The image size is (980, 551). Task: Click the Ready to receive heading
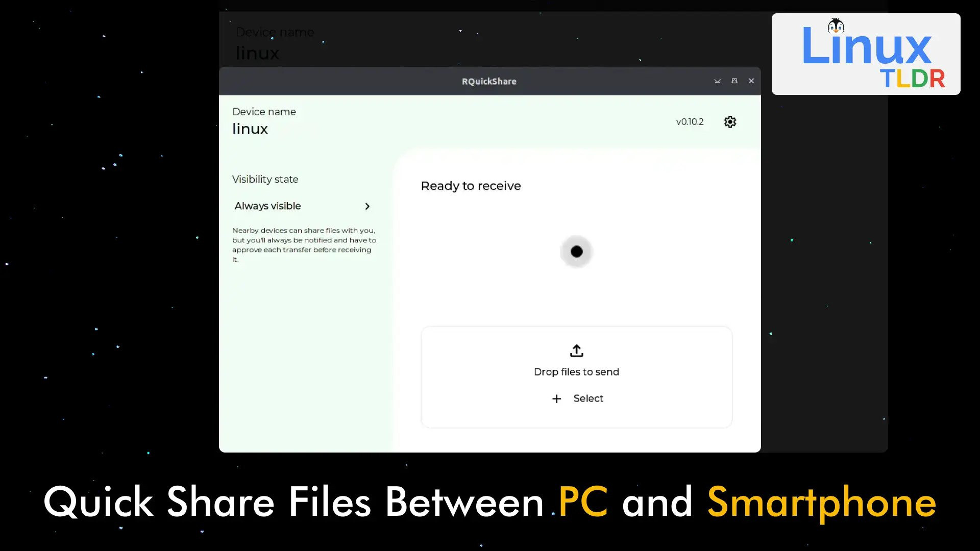coord(471,186)
